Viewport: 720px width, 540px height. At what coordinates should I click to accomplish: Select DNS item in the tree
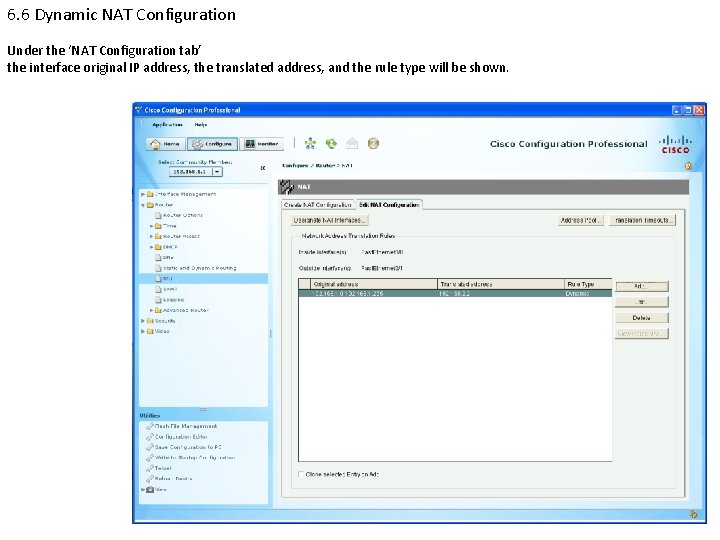click(168, 258)
